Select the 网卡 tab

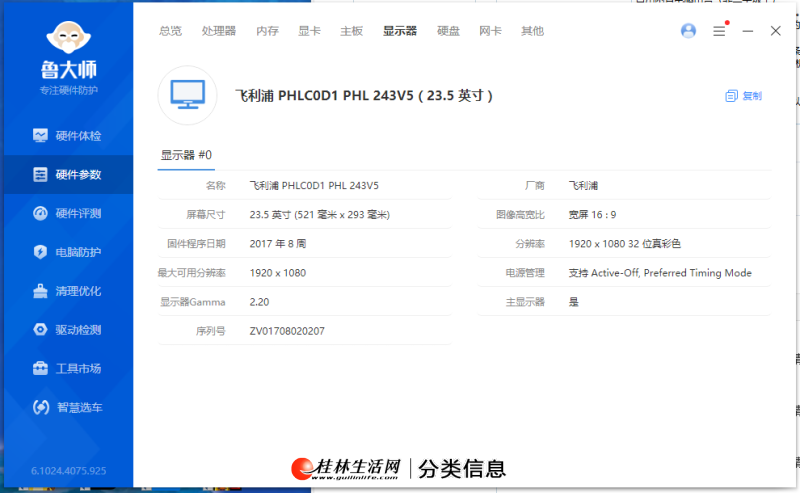490,31
